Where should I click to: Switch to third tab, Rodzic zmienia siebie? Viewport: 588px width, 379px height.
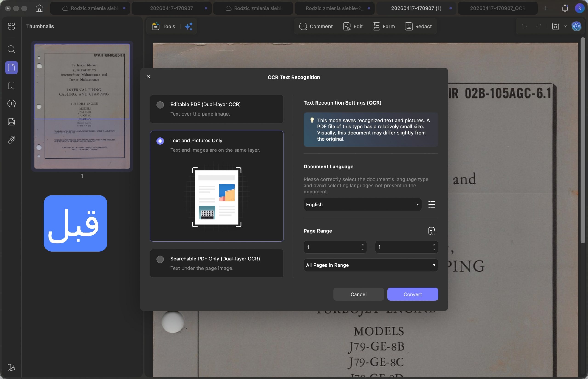coord(253,8)
